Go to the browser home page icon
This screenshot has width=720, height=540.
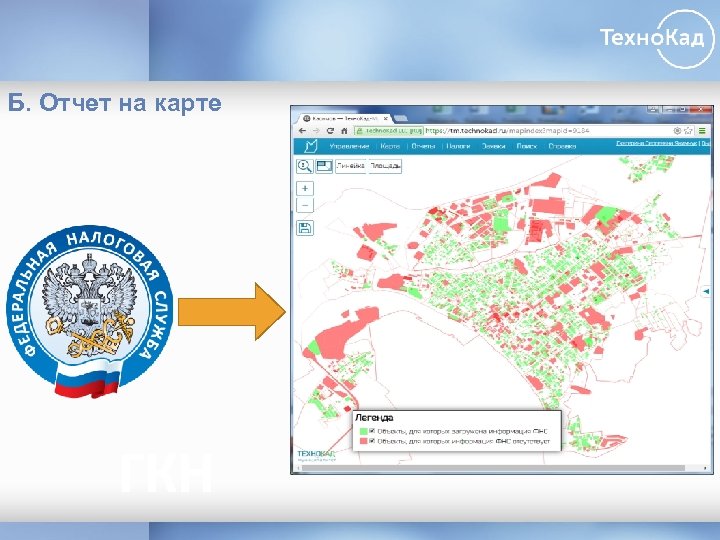(343, 131)
